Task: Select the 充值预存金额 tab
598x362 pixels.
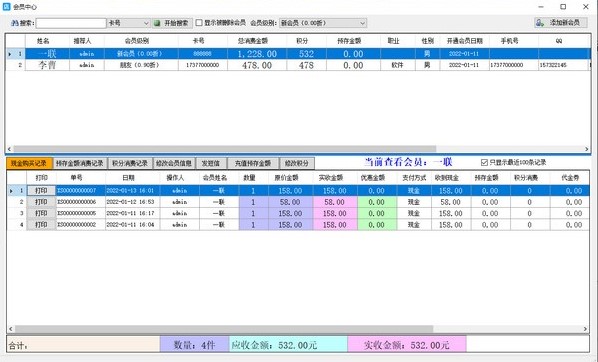Action: pyautogui.click(x=253, y=163)
